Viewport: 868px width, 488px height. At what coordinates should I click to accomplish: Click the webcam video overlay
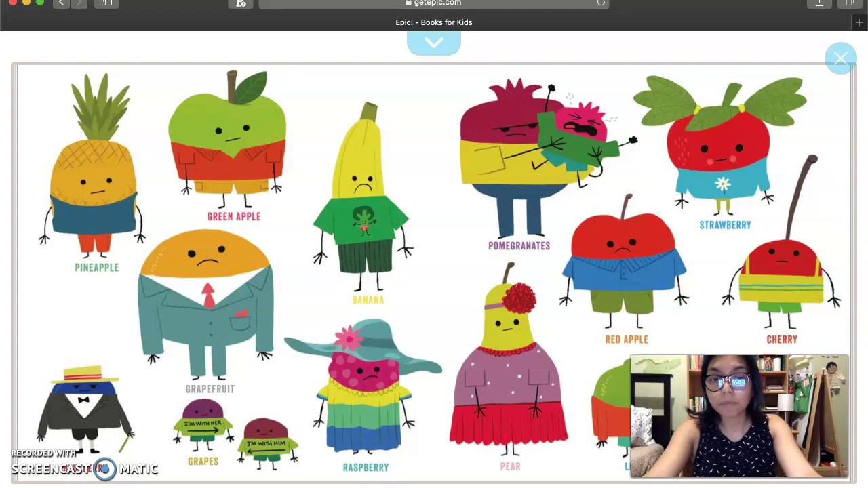(739, 416)
